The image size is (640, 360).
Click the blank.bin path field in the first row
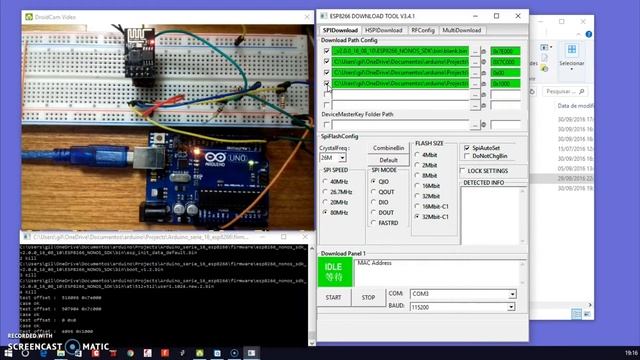(x=400, y=51)
